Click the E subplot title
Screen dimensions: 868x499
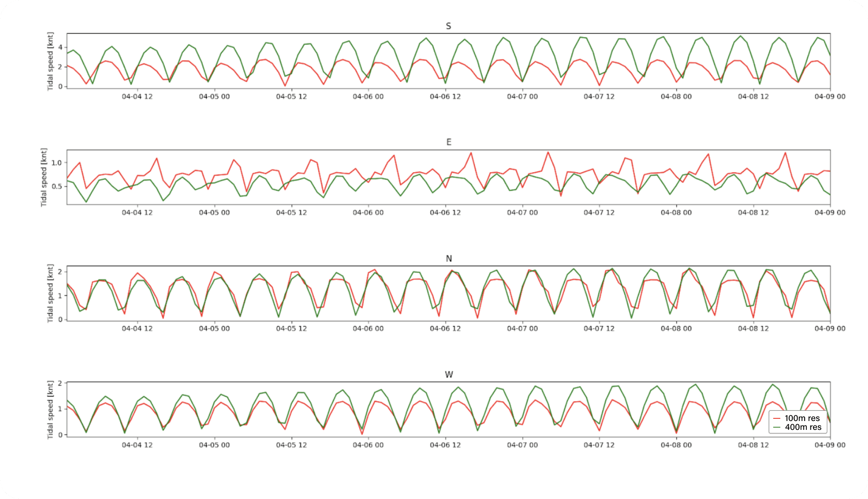point(448,141)
